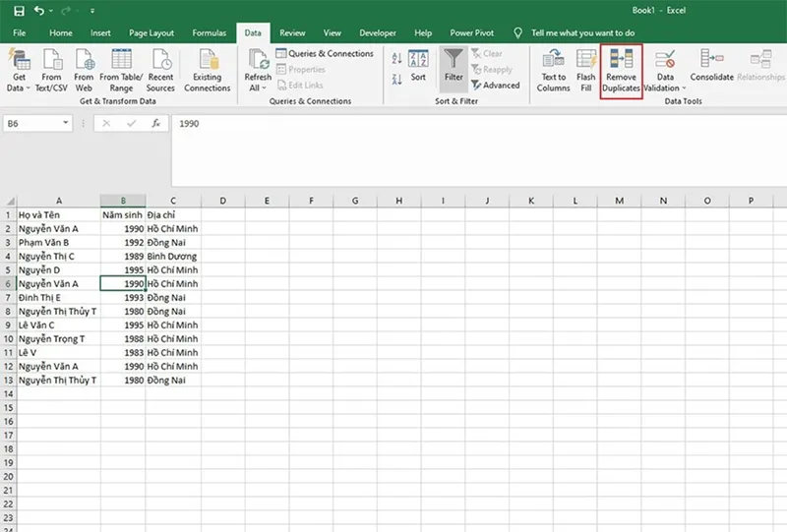Switch to the Developer tab
The height and width of the screenshot is (532, 787).
point(378,33)
